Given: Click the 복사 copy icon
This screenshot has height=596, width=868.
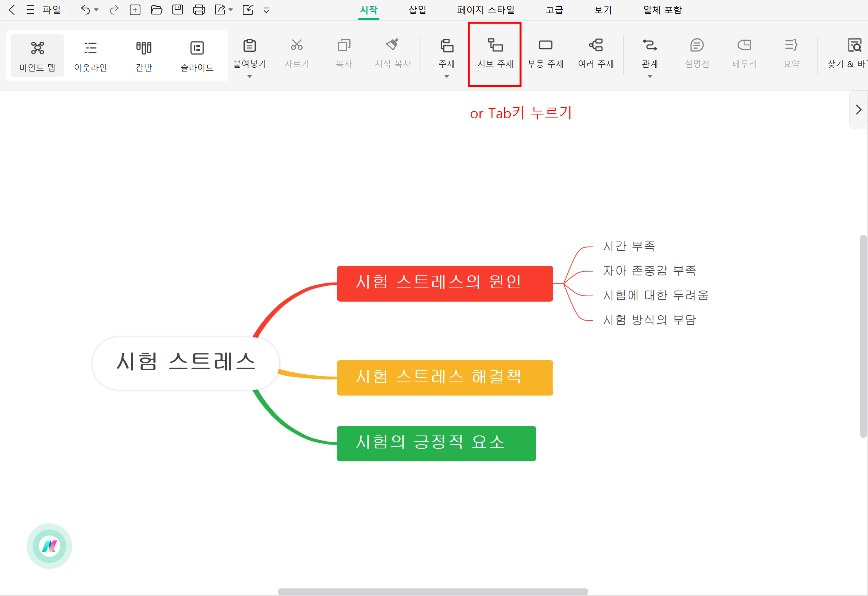Looking at the screenshot, I should coord(344,45).
